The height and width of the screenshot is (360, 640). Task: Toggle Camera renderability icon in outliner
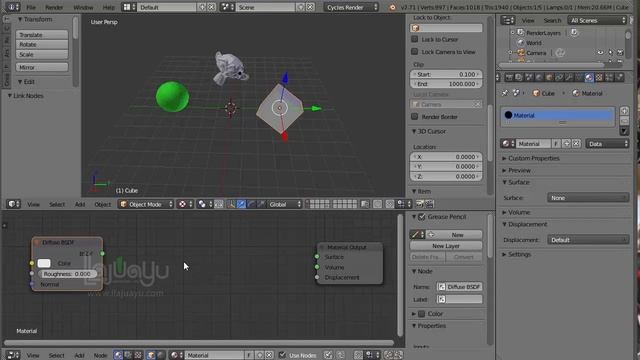point(620,53)
